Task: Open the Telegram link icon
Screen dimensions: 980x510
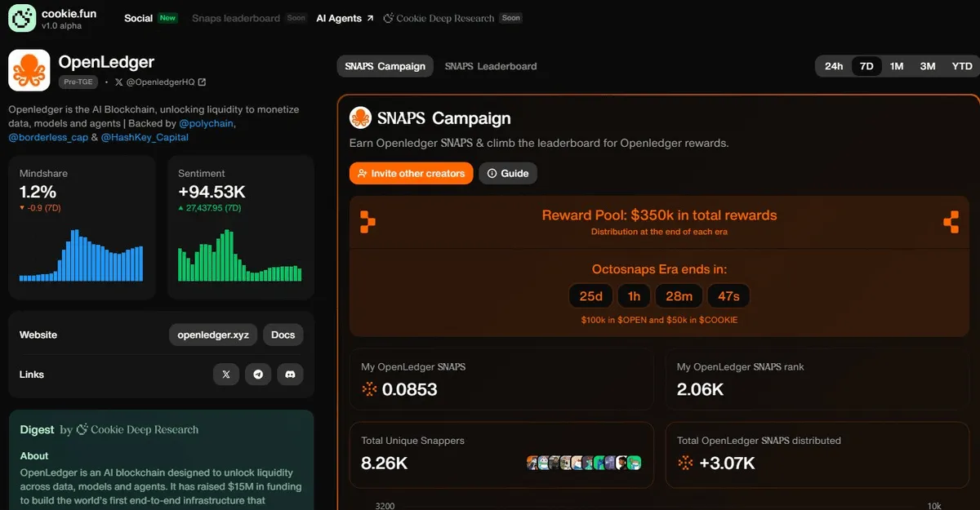Action: [x=259, y=375]
